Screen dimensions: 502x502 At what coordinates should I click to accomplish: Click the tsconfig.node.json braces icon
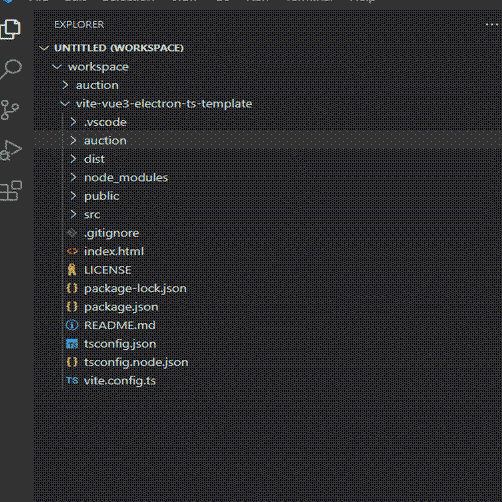[72, 362]
